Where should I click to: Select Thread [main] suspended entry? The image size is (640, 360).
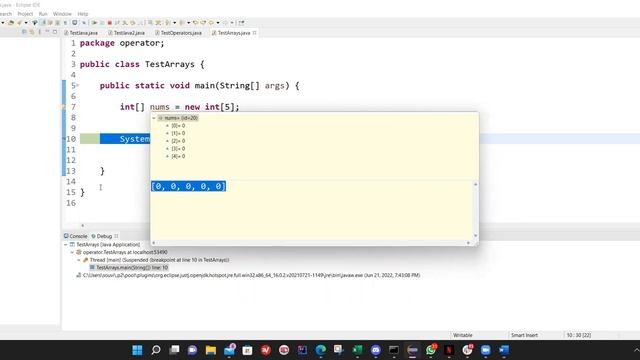click(x=156, y=260)
